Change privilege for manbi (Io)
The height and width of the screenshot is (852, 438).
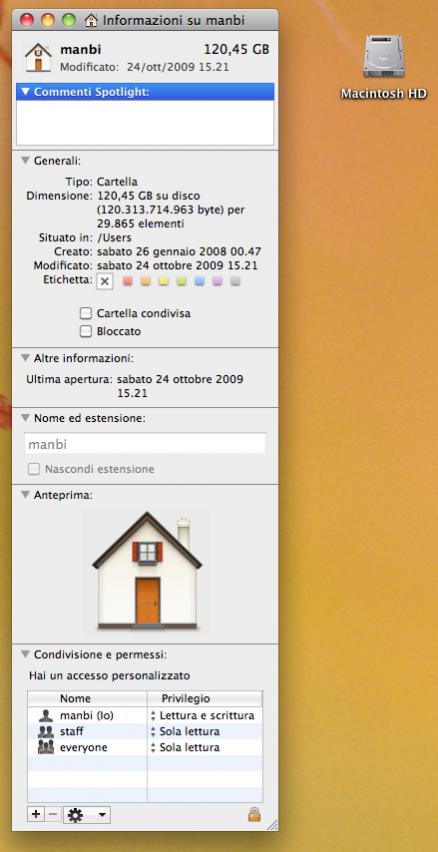(204, 716)
